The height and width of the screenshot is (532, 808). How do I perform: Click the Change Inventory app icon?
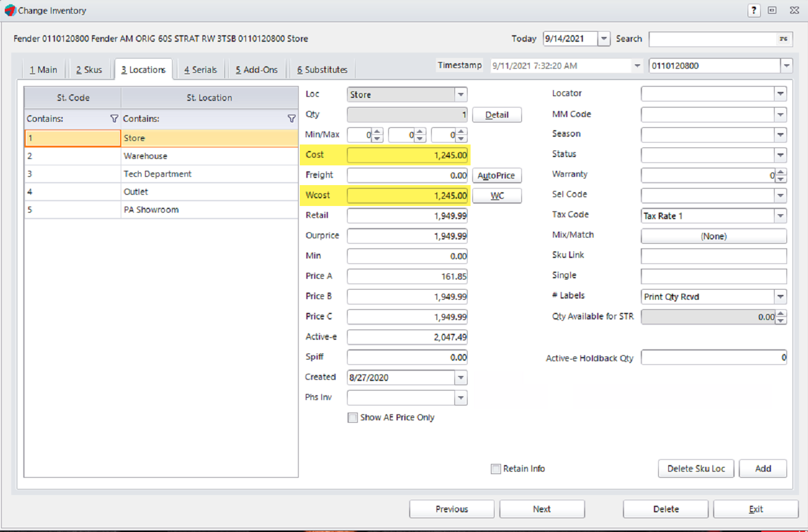click(x=10, y=10)
